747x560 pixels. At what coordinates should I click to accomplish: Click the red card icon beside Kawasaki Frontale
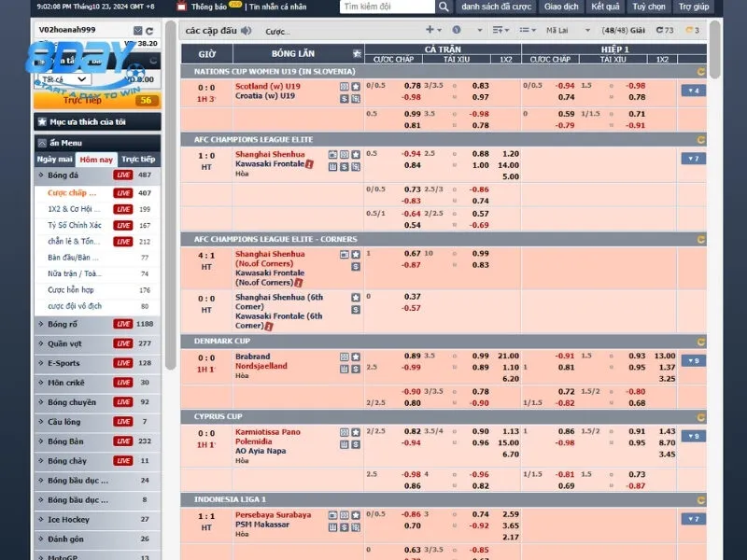pyautogui.click(x=309, y=164)
